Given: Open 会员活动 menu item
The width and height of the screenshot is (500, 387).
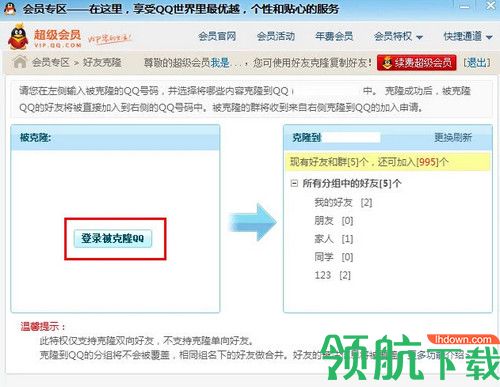Looking at the screenshot, I should pyautogui.click(x=276, y=36).
